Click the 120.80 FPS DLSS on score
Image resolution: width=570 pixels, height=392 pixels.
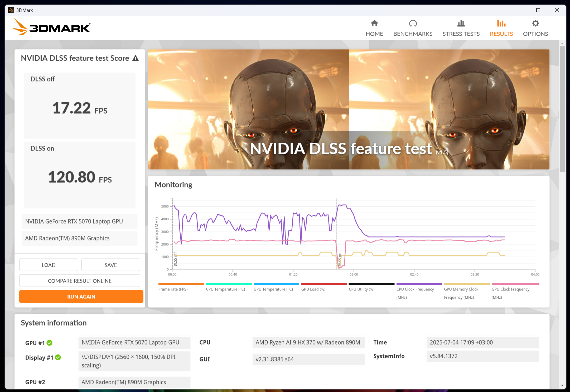click(80, 177)
